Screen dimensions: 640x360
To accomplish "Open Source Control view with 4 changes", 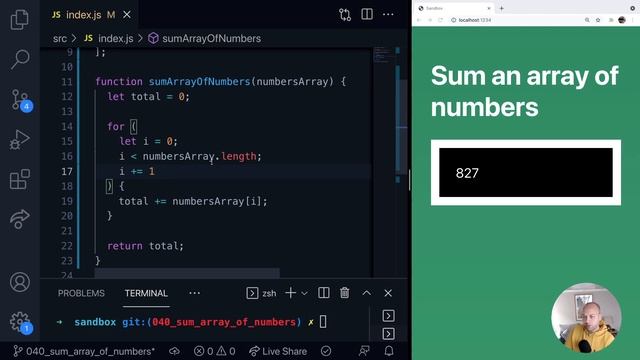I will point(20,100).
